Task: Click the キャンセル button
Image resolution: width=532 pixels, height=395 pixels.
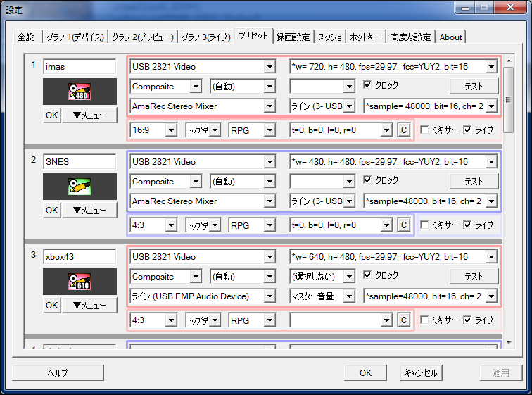Action: 421,372
